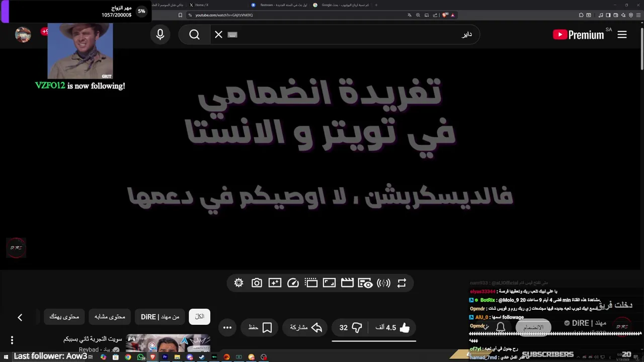
Task: Clear the search box with the X
Action: tap(218, 34)
